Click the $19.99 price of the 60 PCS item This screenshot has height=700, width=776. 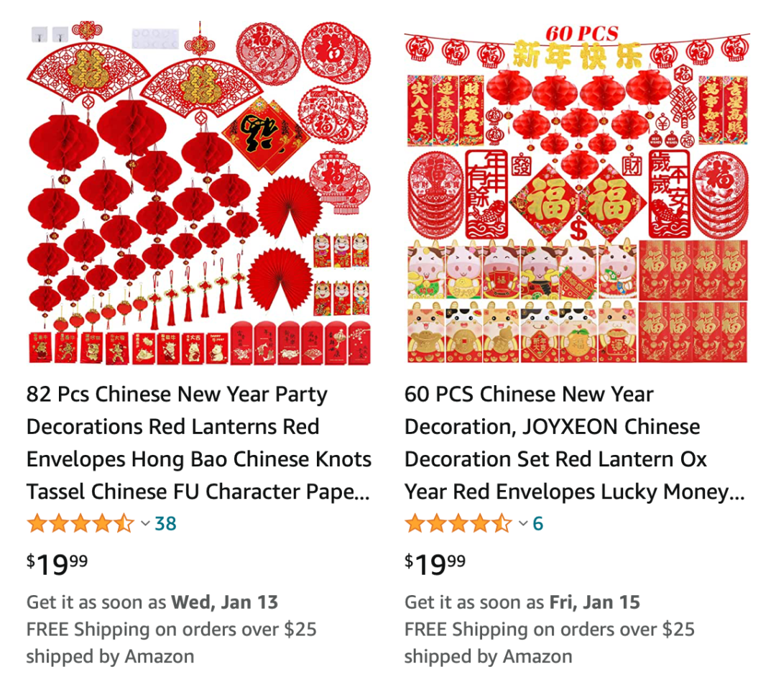point(435,564)
